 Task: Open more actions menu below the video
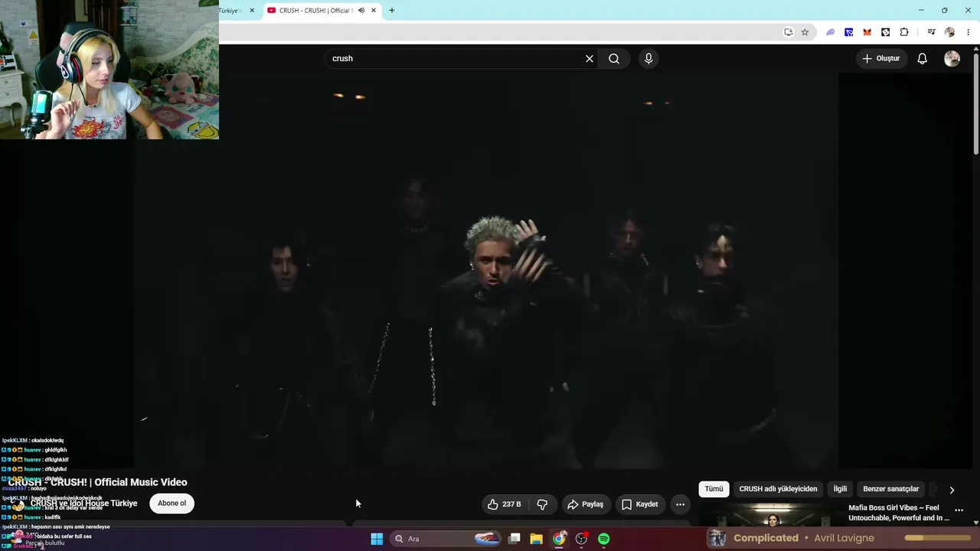(x=680, y=504)
